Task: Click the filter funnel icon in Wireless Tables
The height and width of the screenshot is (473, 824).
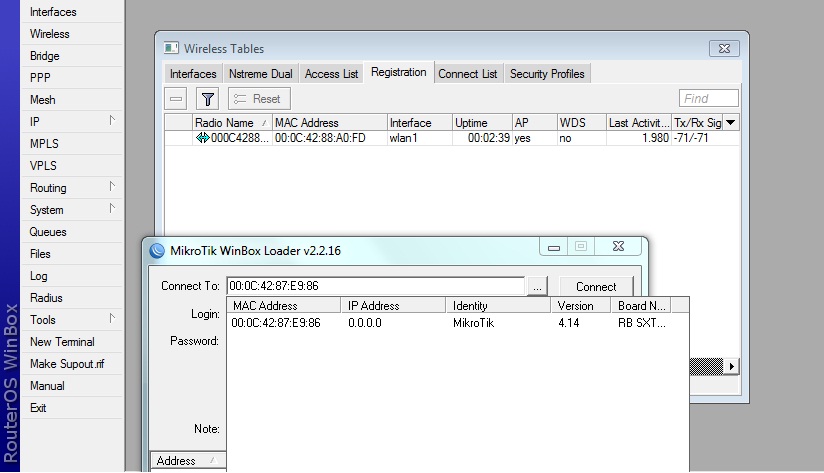Action: (x=208, y=99)
